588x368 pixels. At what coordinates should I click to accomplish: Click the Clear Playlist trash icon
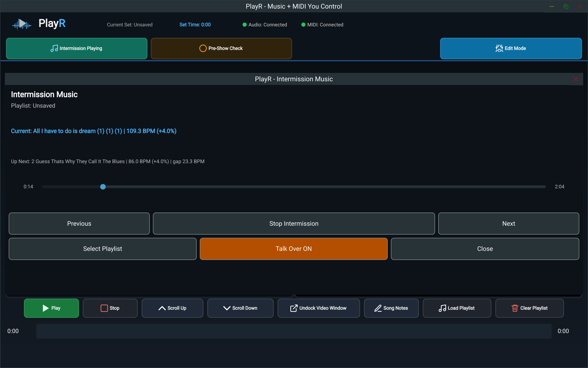(515, 308)
